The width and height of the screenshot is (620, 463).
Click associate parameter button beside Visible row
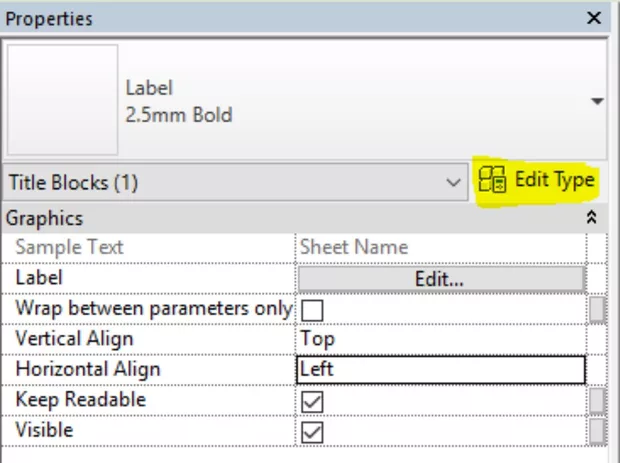coord(597,432)
